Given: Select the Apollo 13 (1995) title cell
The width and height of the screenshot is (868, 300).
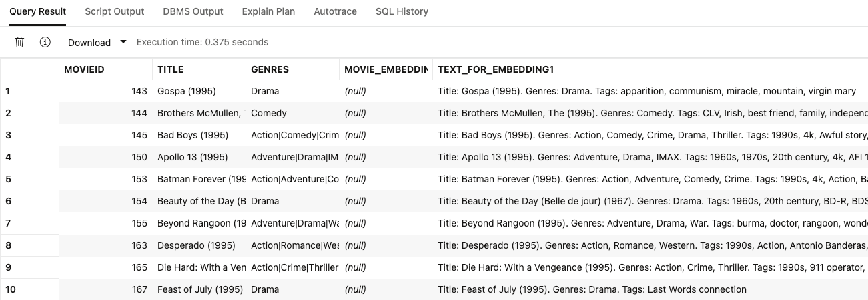Looking at the screenshot, I should (x=192, y=157).
